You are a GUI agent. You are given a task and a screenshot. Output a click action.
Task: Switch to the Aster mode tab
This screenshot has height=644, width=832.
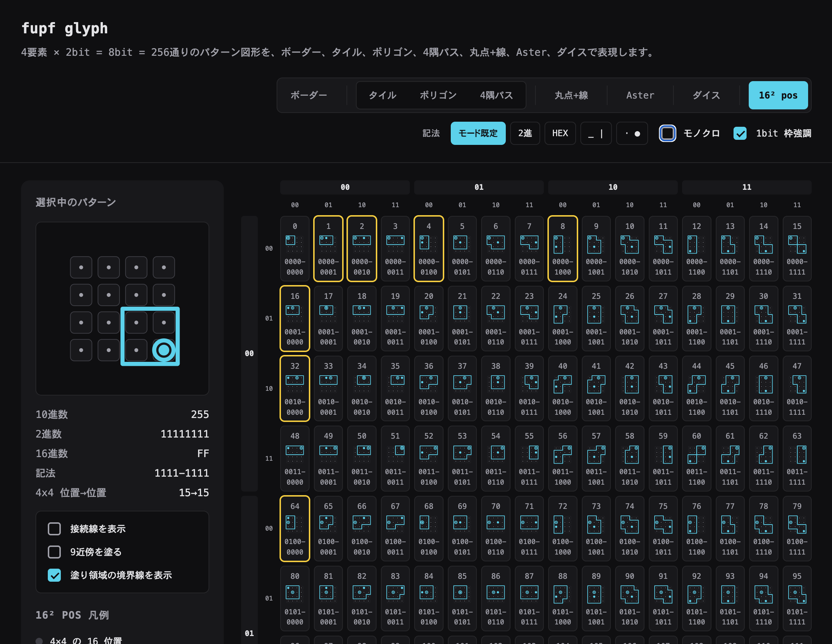640,95
